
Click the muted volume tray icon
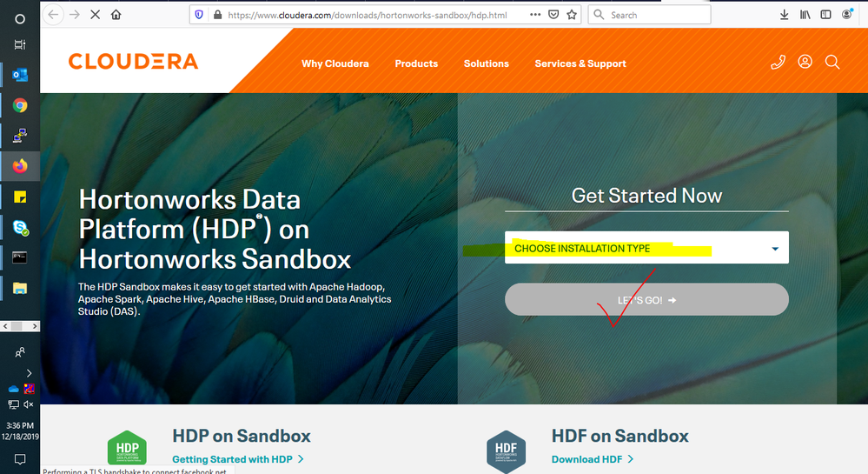point(28,404)
